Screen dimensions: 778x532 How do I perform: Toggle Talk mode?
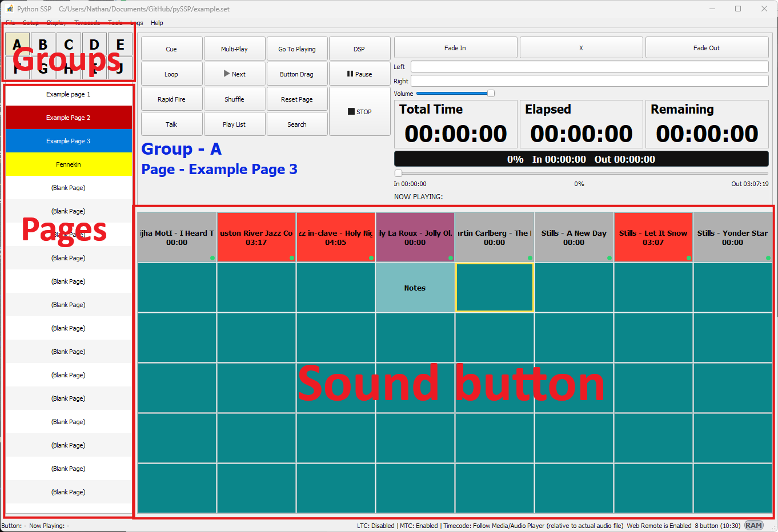[171, 123]
